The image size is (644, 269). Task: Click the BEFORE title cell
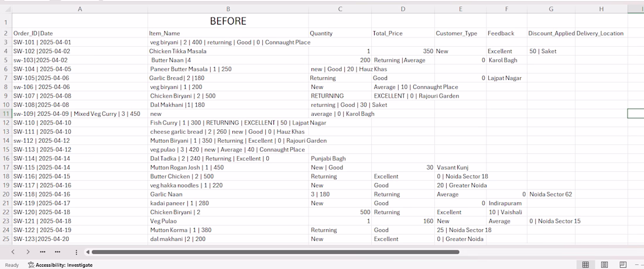pyautogui.click(x=228, y=21)
